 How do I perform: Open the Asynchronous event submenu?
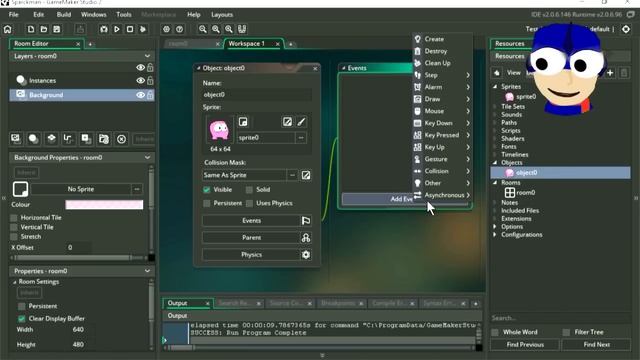tap(442, 195)
